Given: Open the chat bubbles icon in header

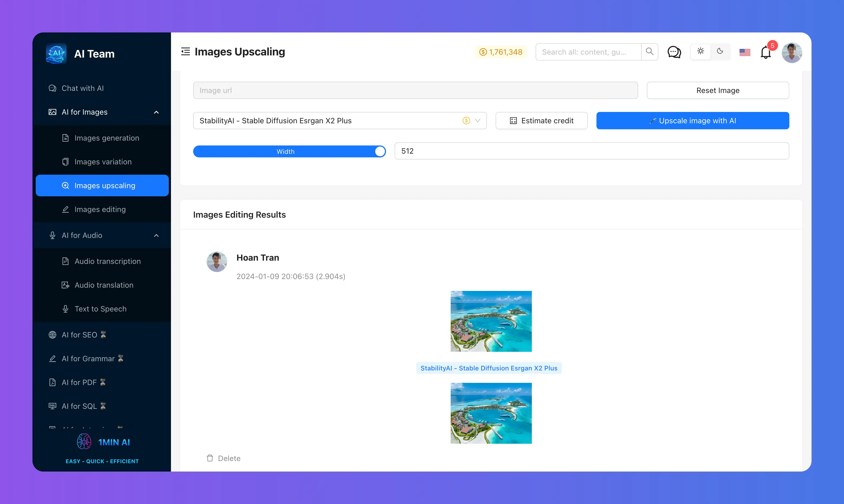Looking at the screenshot, I should (674, 52).
